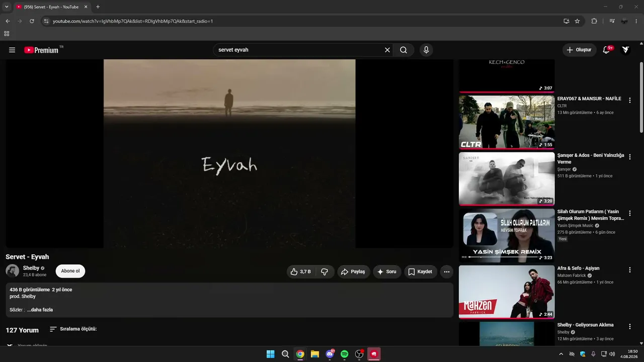
Task: Open options for Beni Yalnızlığa Verme
Action: coord(629,157)
